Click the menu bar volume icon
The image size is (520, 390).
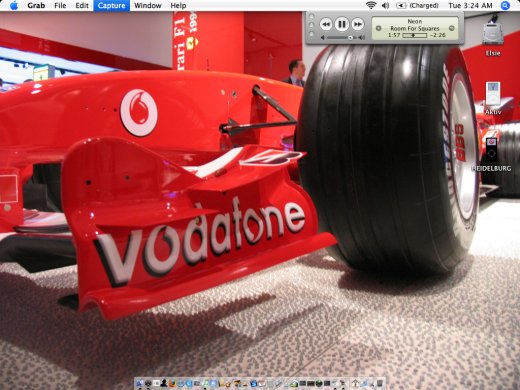pyautogui.click(x=385, y=5)
